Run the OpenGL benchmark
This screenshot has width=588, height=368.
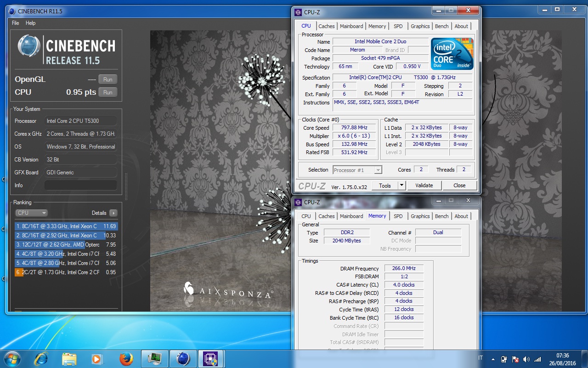click(x=108, y=80)
